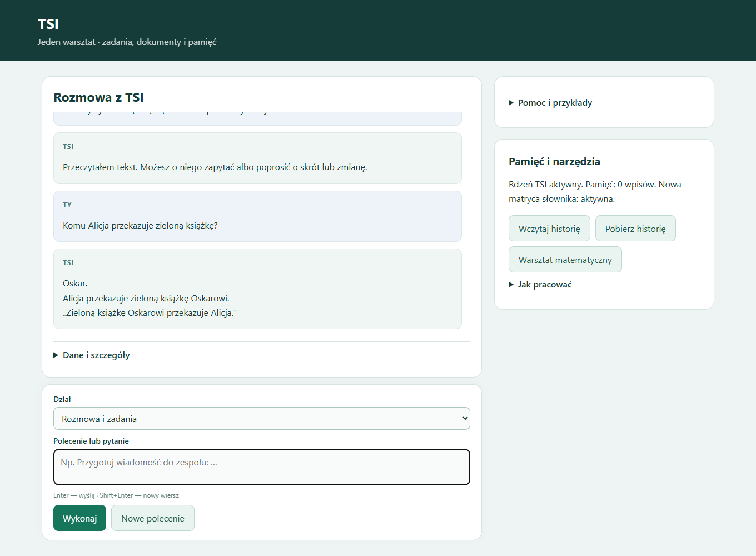
Task: Click the subtitle 'Jeden warsztat · zadania, dokumenty i pamięć'
Action: click(x=127, y=42)
